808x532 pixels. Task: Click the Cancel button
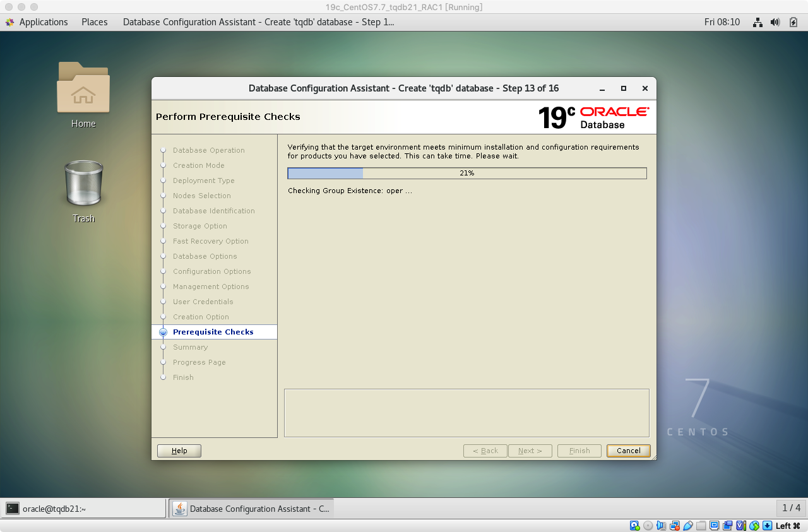[629, 451]
